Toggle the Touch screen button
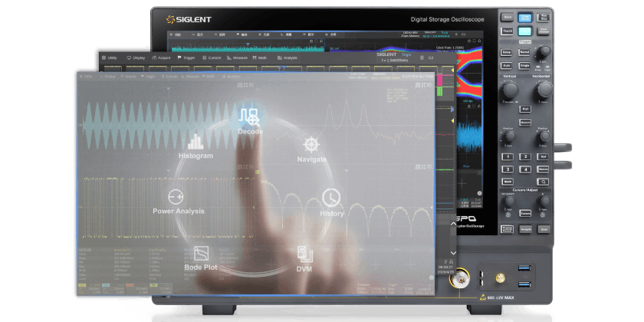Image resolution: width=644 pixels, height=322 pixels. [x=508, y=31]
